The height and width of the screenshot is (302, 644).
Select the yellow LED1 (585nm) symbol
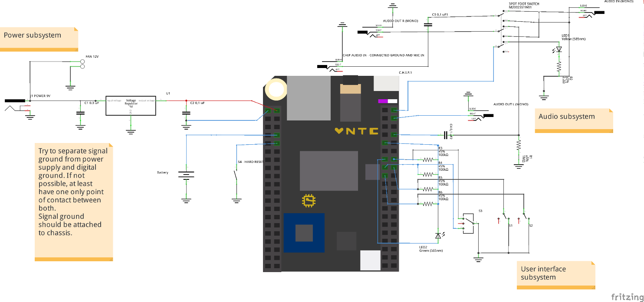pos(559,49)
